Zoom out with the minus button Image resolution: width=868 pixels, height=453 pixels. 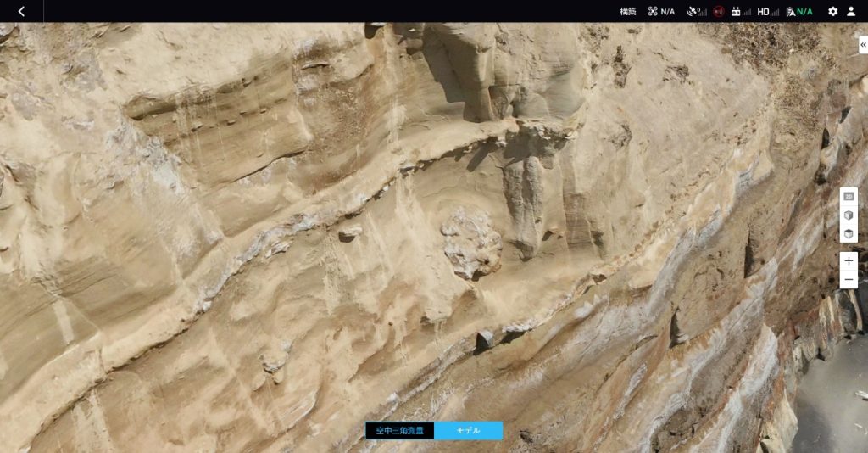click(849, 279)
